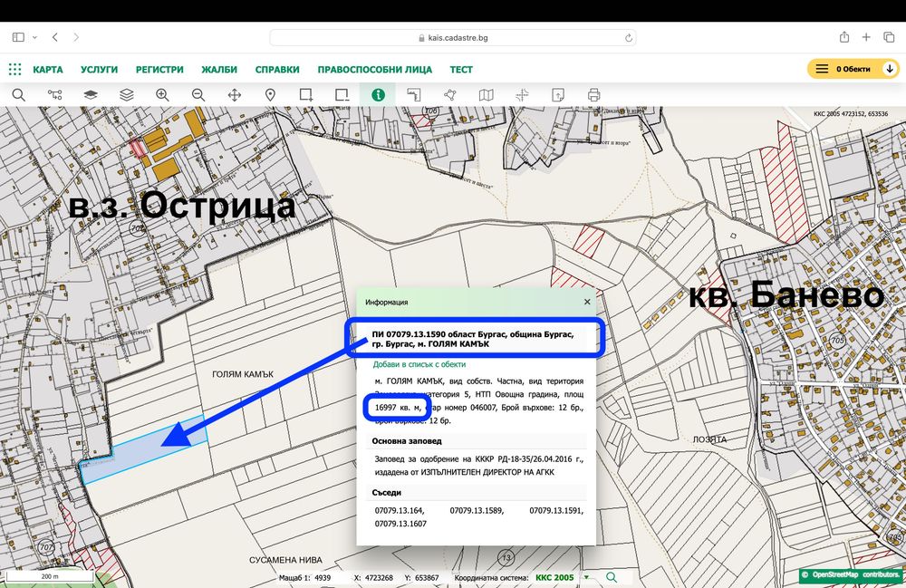This screenshot has width=906, height=588.
Task: Toggle the Safari sidebar
Action: (18, 37)
